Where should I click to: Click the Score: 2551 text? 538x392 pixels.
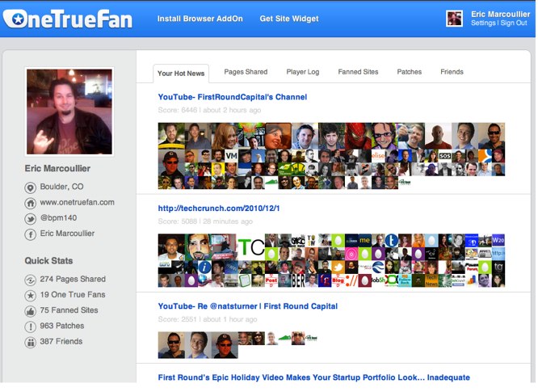click(x=177, y=319)
